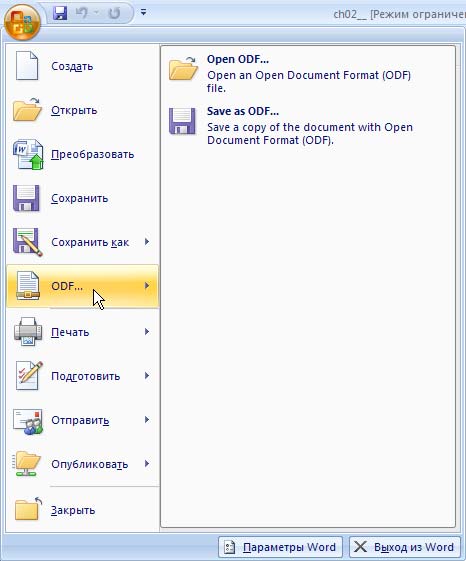Click the network folder icon for Опубликовать
Image resolution: width=466 pixels, height=561 pixels.
click(26, 464)
